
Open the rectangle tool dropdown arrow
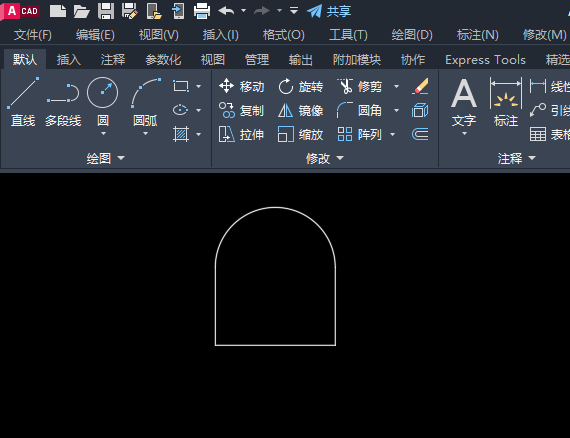click(x=198, y=87)
